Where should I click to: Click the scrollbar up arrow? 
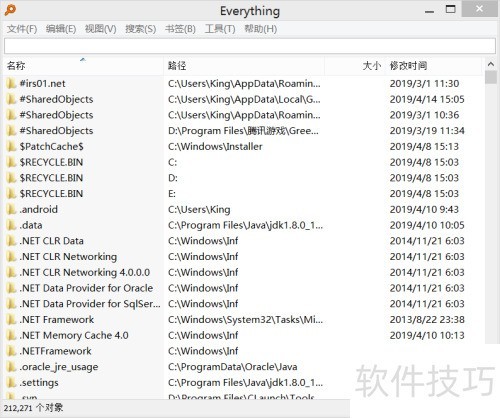[491, 64]
